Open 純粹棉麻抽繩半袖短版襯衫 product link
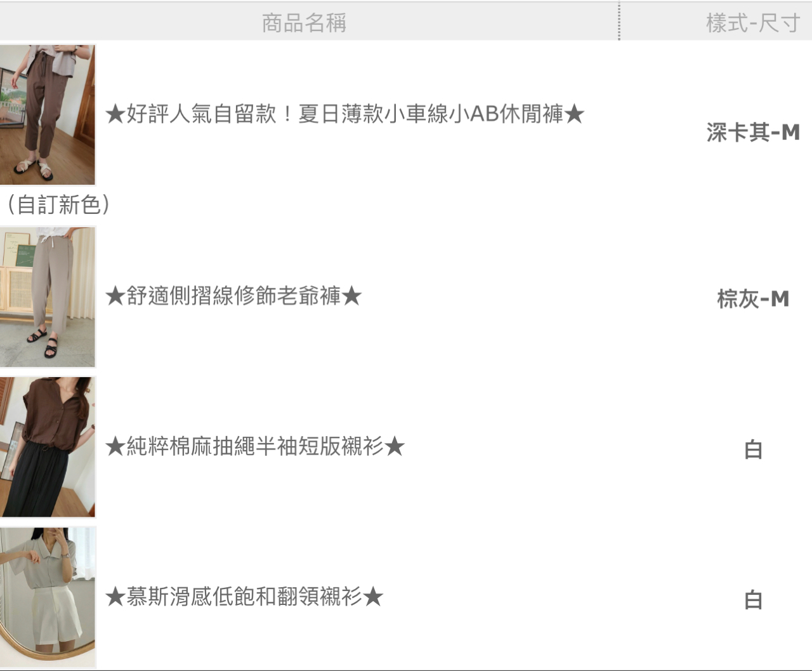 pos(254,447)
